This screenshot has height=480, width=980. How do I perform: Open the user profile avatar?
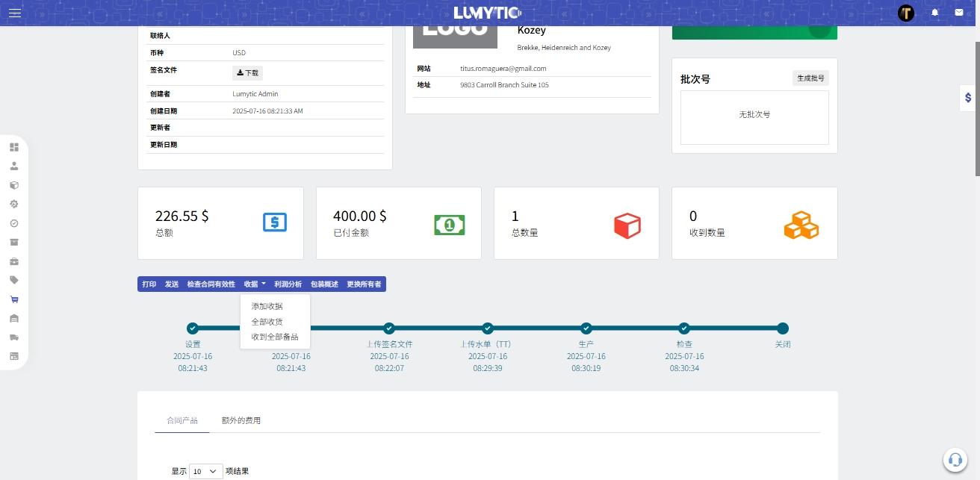coord(906,13)
